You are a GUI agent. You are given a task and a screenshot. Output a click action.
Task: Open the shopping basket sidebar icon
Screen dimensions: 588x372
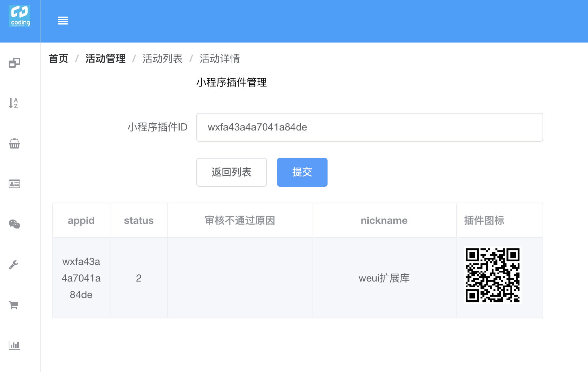point(14,143)
